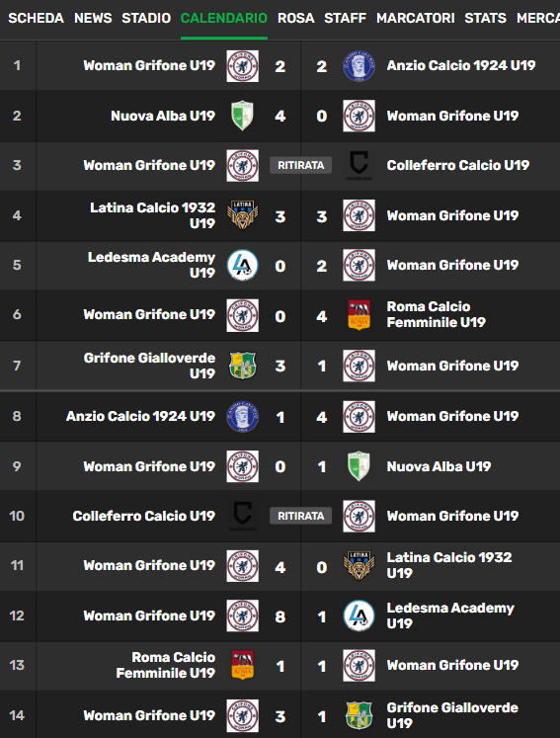Click the 8-1 score in matchday 12
This screenshot has width=560, height=738.
click(x=300, y=616)
